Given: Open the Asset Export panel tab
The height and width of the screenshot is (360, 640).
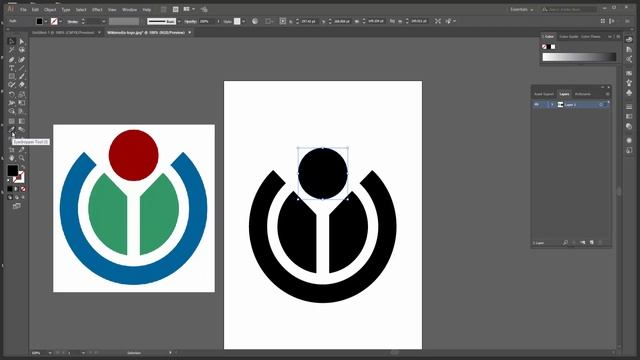Looking at the screenshot, I should pos(544,94).
